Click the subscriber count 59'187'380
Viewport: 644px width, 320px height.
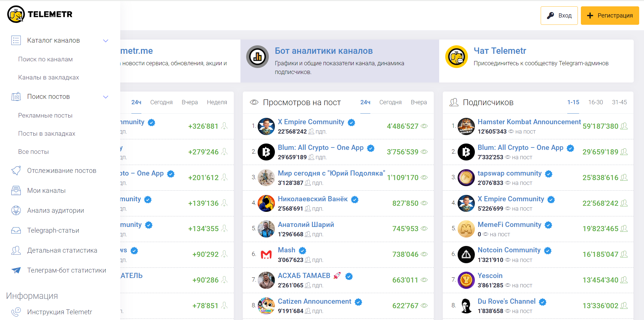tap(600, 126)
